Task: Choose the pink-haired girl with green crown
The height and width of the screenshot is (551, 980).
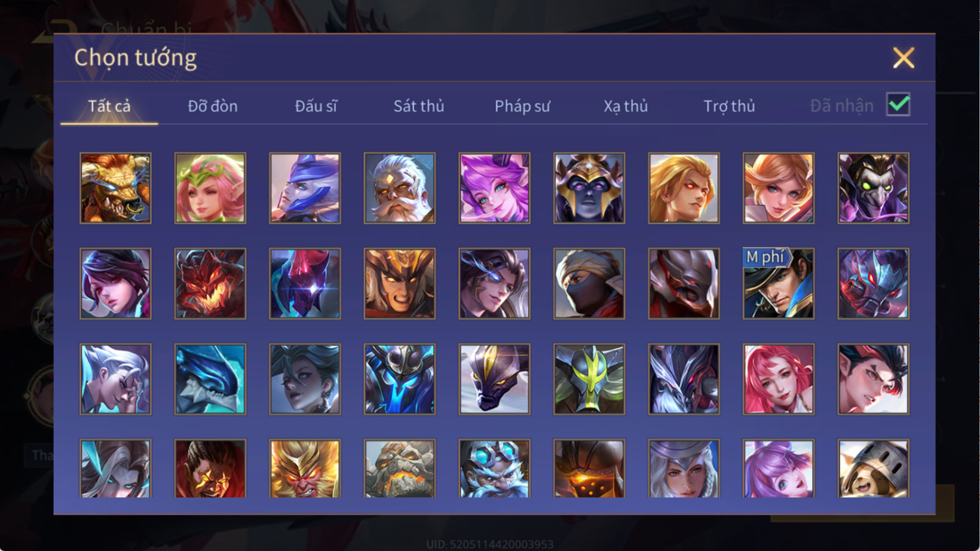Action: 210,188
